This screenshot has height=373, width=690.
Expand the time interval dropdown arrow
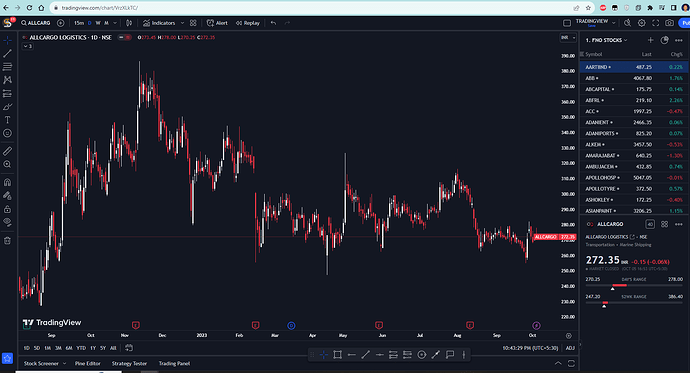coord(115,23)
